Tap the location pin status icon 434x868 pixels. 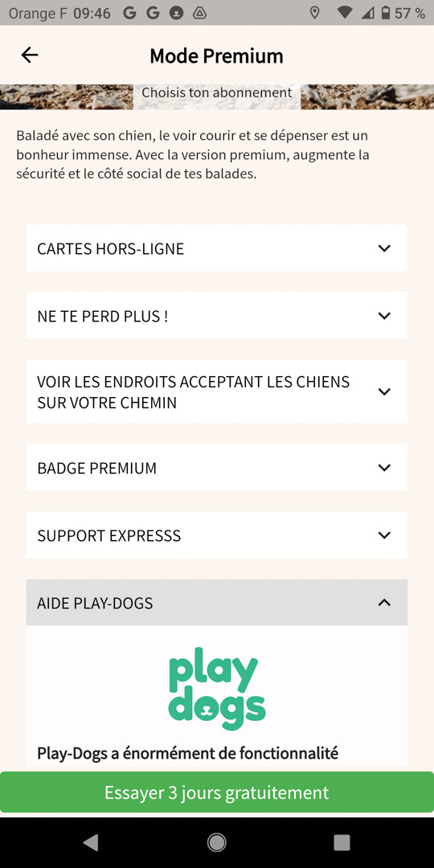pos(314,13)
